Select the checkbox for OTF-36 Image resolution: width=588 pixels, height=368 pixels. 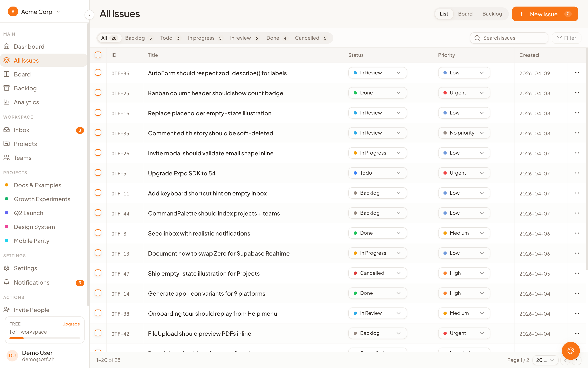(98, 73)
